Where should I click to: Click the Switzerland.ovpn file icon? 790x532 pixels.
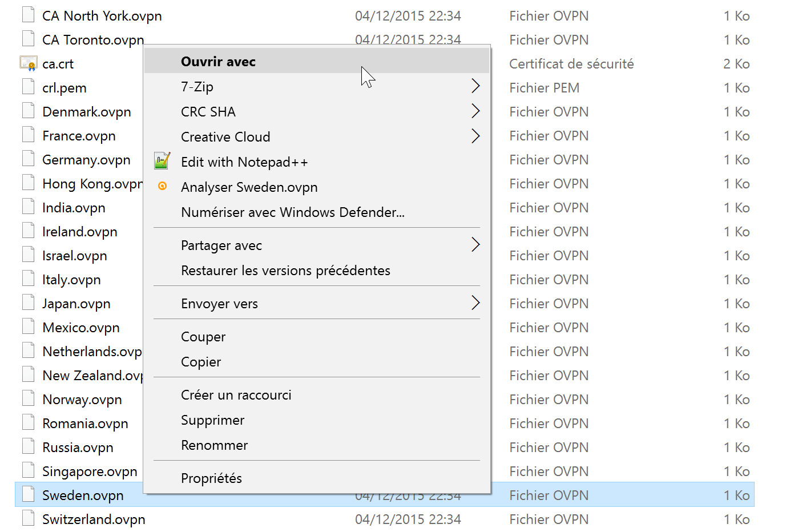tap(29, 518)
